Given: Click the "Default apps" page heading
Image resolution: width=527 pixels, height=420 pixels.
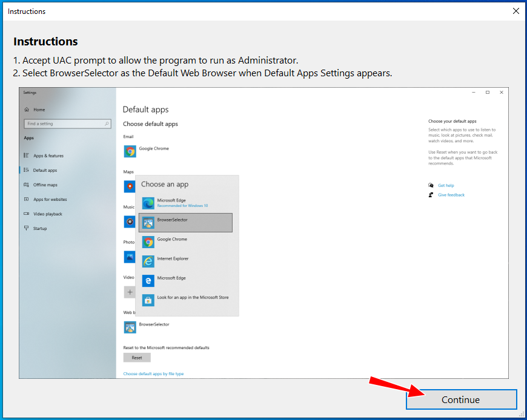Looking at the screenshot, I should (145, 110).
